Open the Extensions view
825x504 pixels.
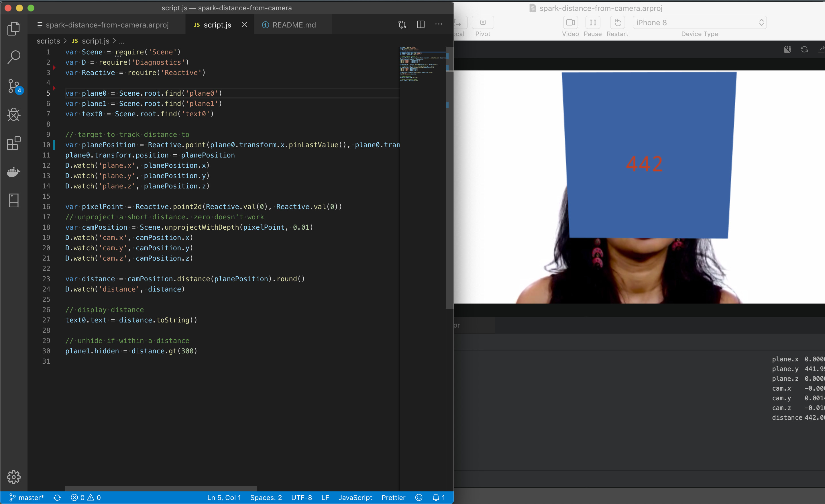(x=13, y=143)
